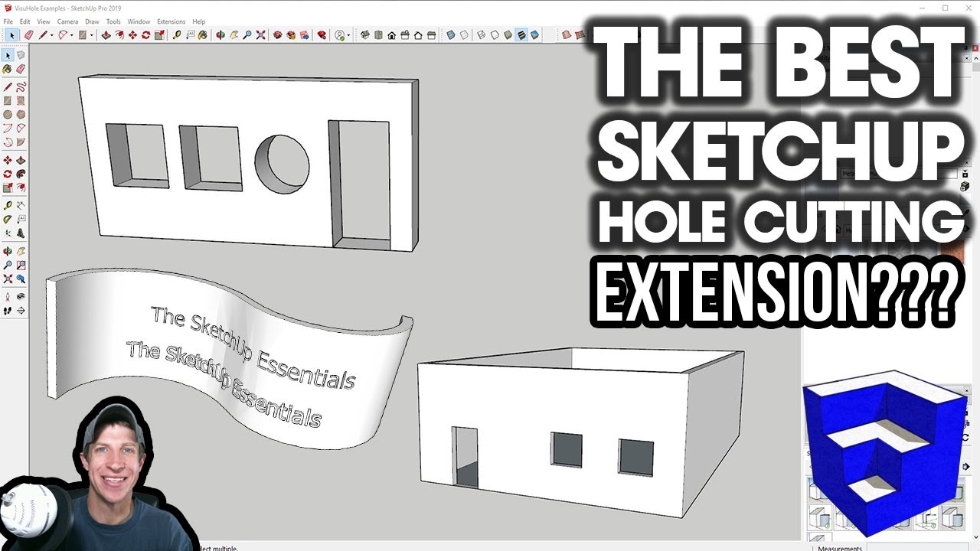Open the Extensions menu

click(171, 21)
